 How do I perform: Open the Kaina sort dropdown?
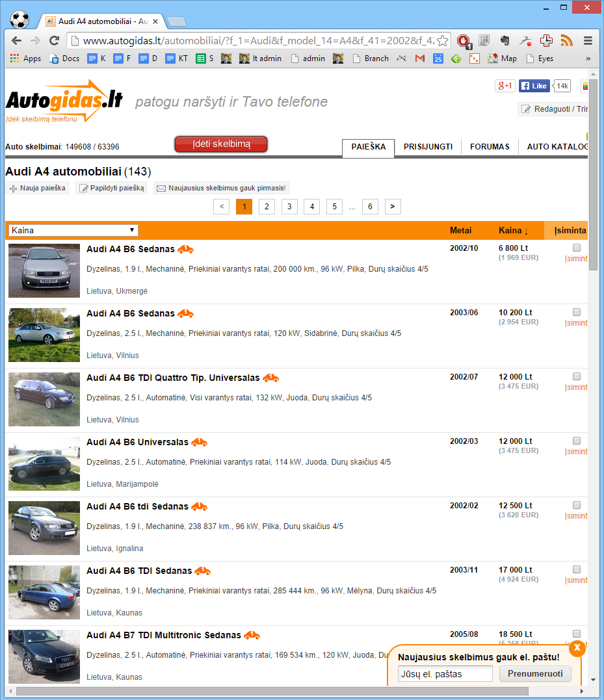[73, 230]
